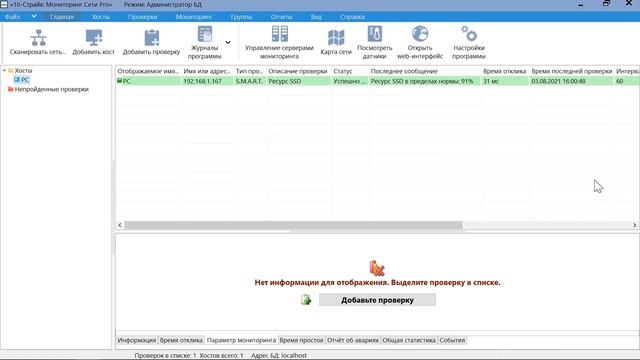Sort by Время последней проверки column header
The width and height of the screenshot is (640, 360).
571,71
